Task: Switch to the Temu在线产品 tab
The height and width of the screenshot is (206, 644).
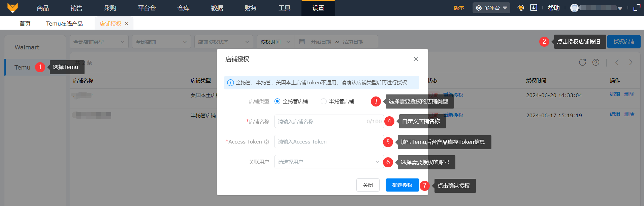Action: tap(64, 24)
